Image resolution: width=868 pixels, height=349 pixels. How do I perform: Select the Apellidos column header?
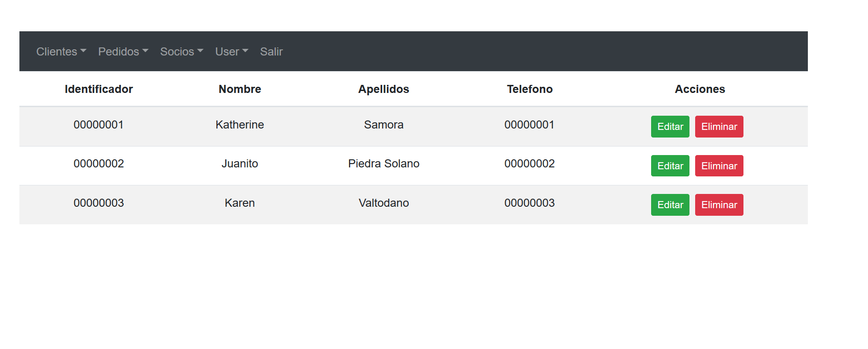coord(384,89)
